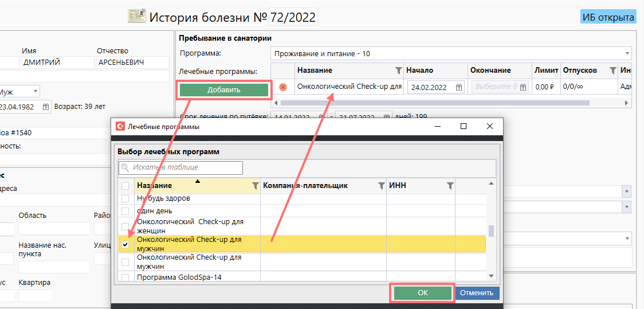Click the filter icon in the Компания-плательщик column
Screen dimensions: 644x309
pos(381,186)
